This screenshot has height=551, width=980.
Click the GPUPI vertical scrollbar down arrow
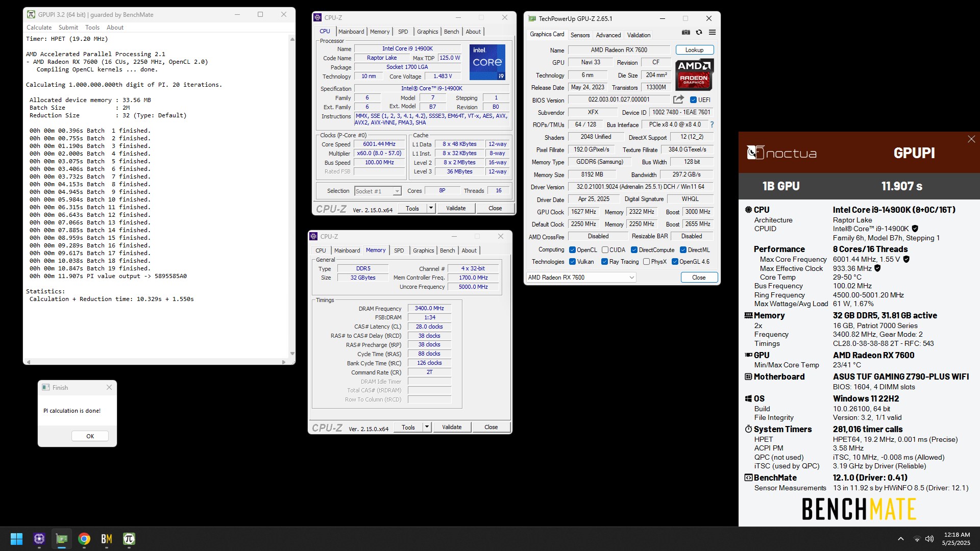(292, 353)
